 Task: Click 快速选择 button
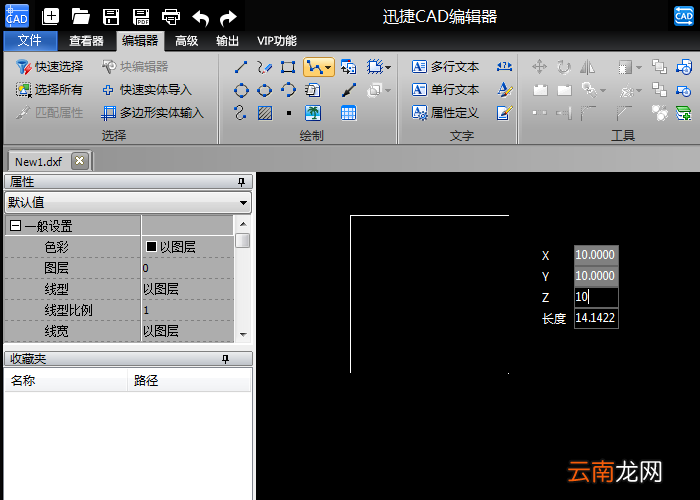coord(49,67)
